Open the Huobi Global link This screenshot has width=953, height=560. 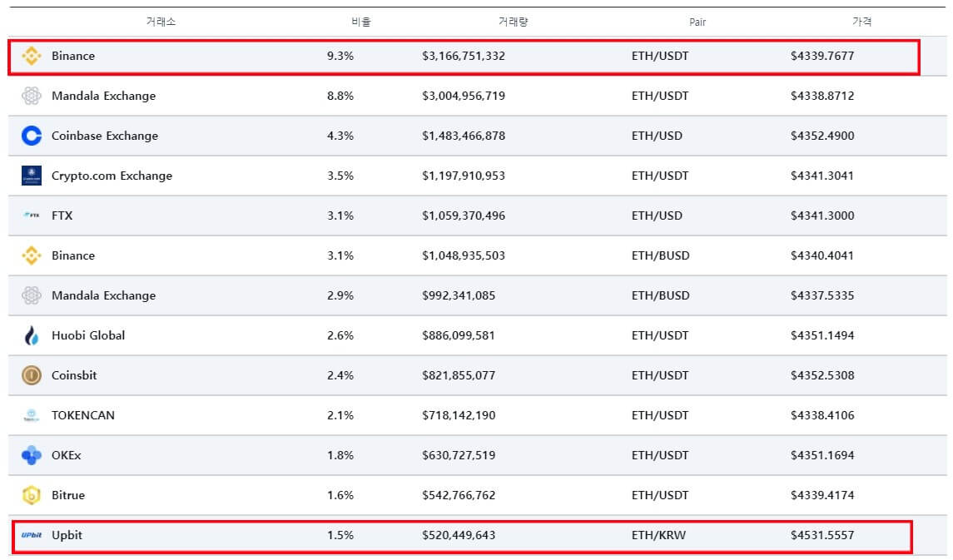[88, 336]
